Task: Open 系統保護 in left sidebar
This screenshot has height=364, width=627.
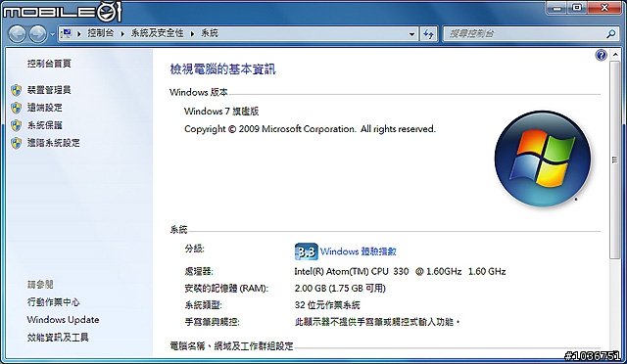Action: pos(45,125)
